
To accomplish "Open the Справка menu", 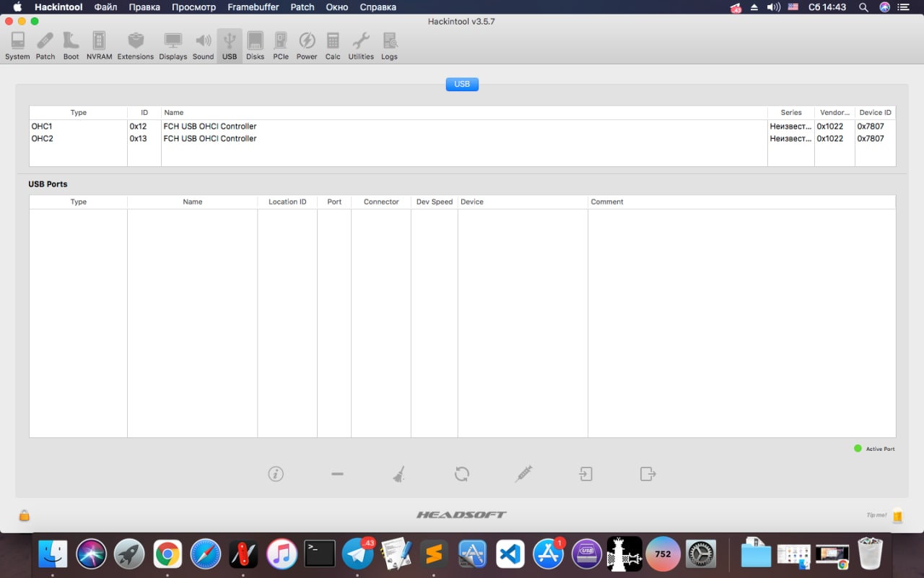I will [x=378, y=7].
